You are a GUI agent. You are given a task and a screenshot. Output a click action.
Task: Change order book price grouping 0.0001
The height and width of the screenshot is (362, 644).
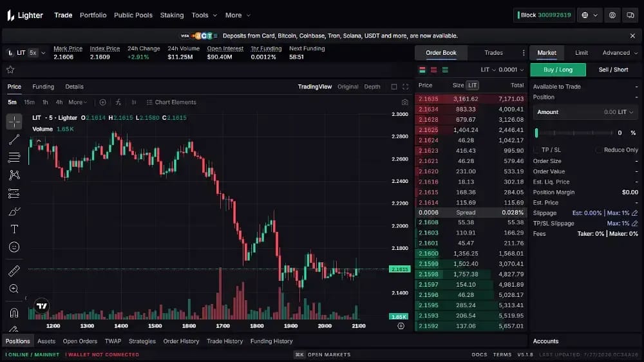coord(511,70)
